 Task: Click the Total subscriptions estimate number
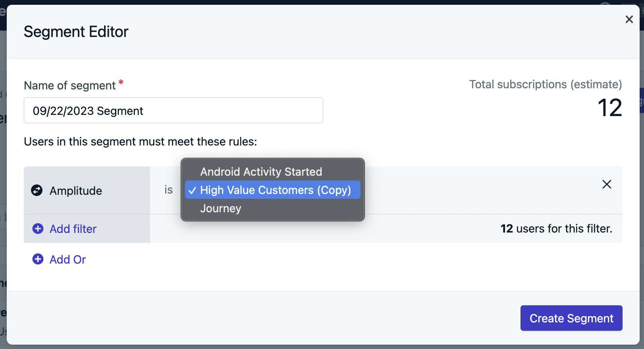tap(610, 108)
